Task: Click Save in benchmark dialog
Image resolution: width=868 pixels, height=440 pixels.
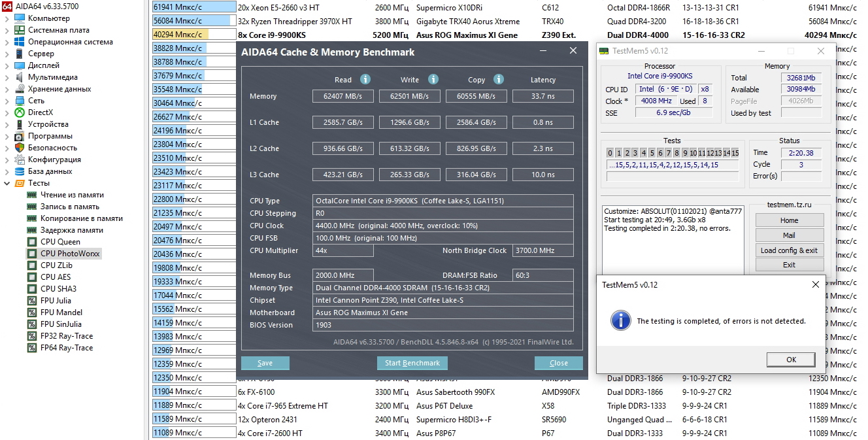Action: pos(265,363)
